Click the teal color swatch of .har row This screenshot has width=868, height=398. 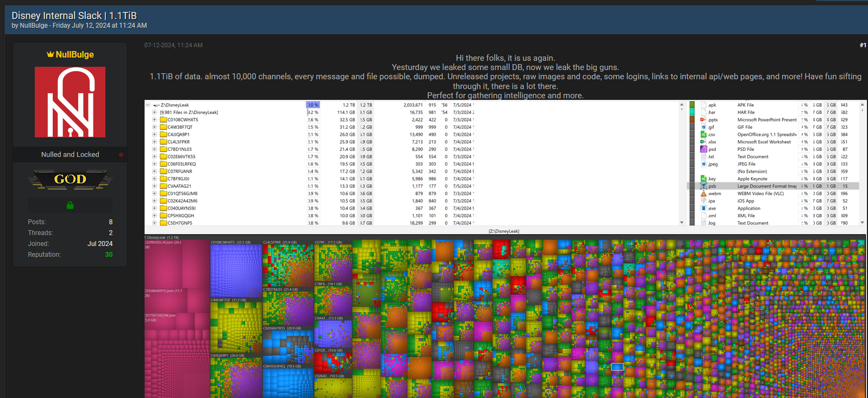pos(692,112)
